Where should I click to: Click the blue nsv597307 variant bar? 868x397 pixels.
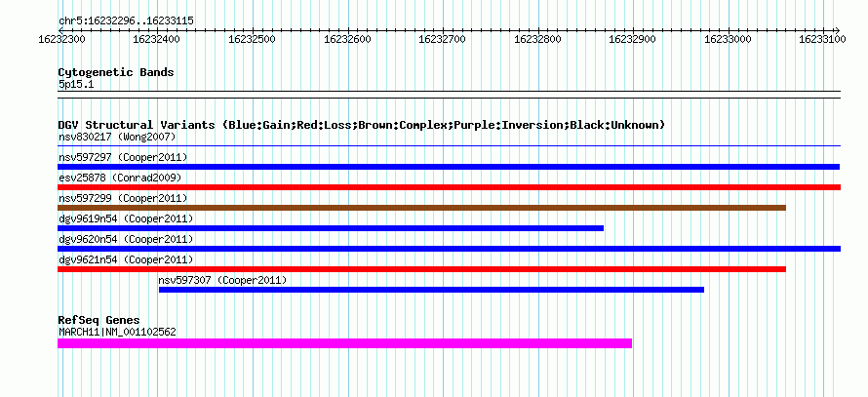tap(431, 290)
